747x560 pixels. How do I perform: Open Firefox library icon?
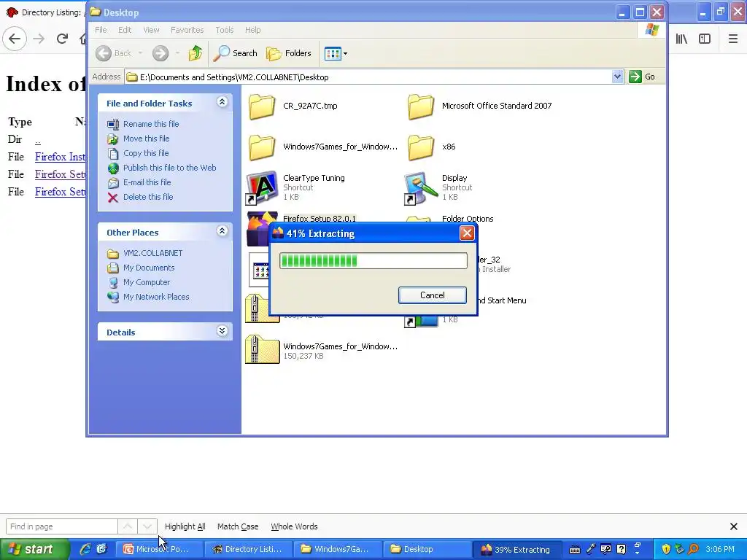coord(681,39)
